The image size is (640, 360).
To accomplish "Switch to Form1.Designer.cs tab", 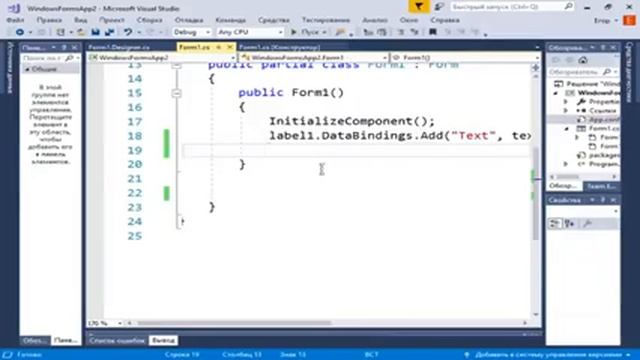I will [x=119, y=47].
